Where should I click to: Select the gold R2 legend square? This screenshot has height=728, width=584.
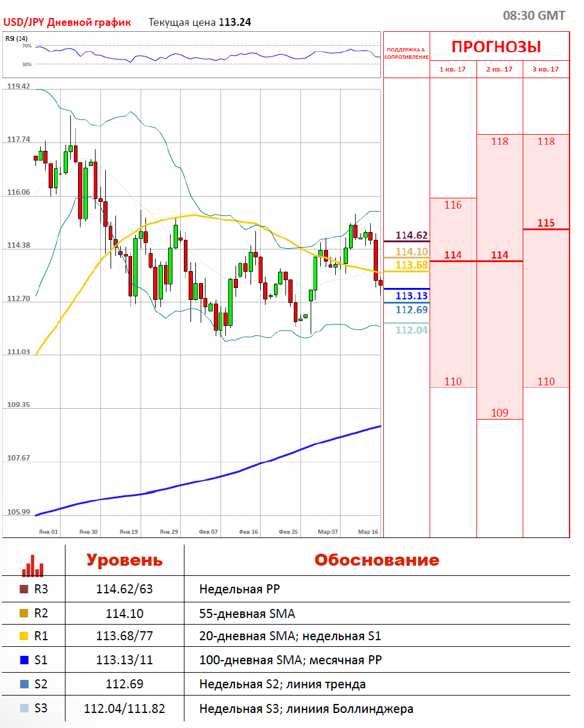tap(24, 613)
